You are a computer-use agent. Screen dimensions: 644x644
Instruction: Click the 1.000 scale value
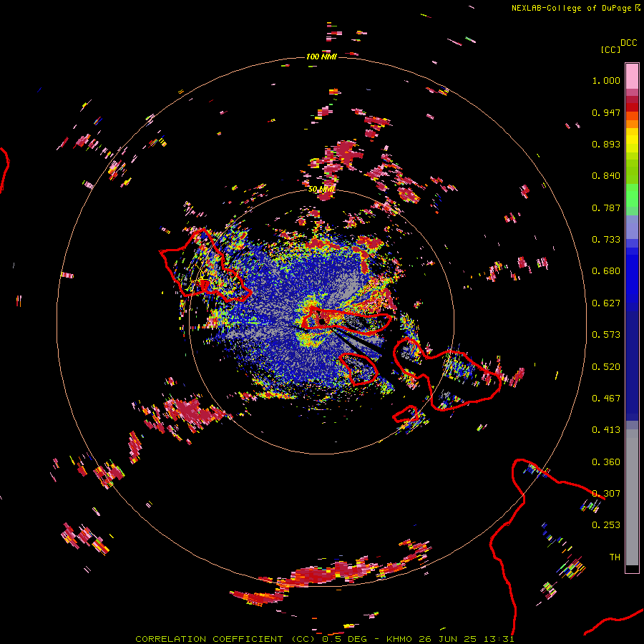click(x=606, y=80)
